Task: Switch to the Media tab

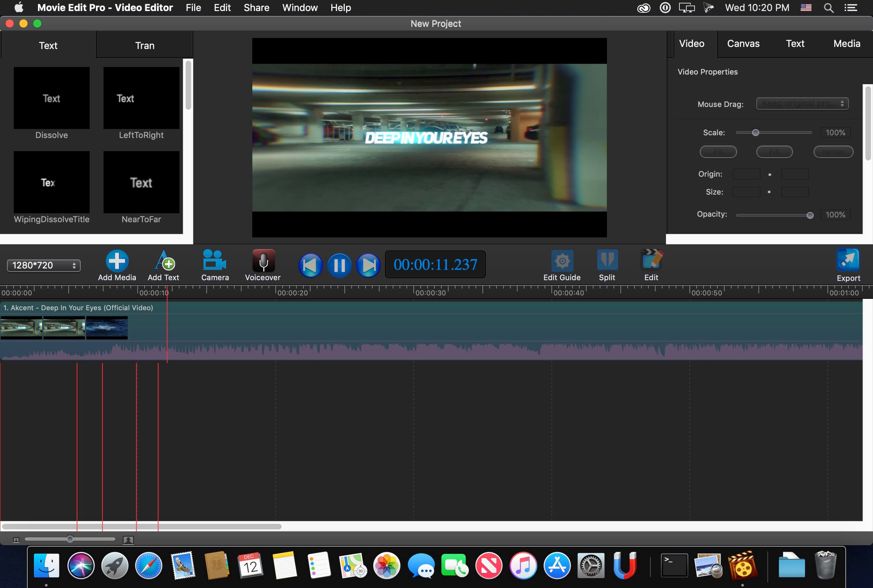Action: [x=846, y=43]
